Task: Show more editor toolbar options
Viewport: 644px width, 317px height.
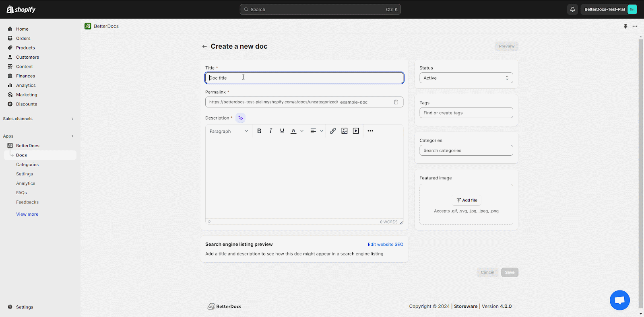Action: pos(370,131)
